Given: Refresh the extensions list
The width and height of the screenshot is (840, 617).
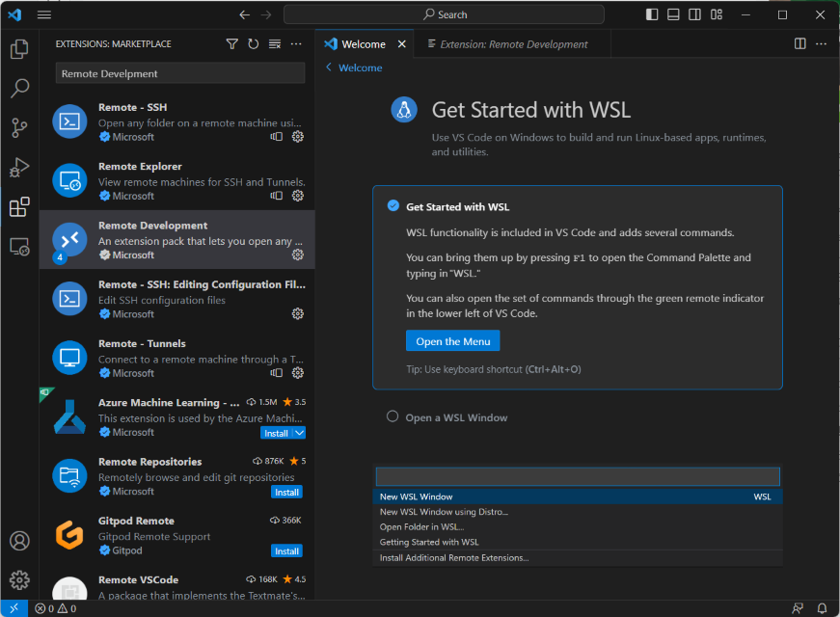Looking at the screenshot, I should 253,43.
